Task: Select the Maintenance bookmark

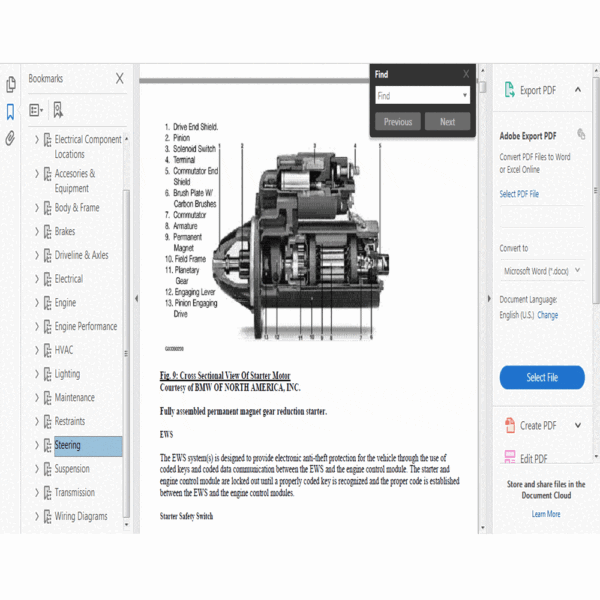Action: 75,398
